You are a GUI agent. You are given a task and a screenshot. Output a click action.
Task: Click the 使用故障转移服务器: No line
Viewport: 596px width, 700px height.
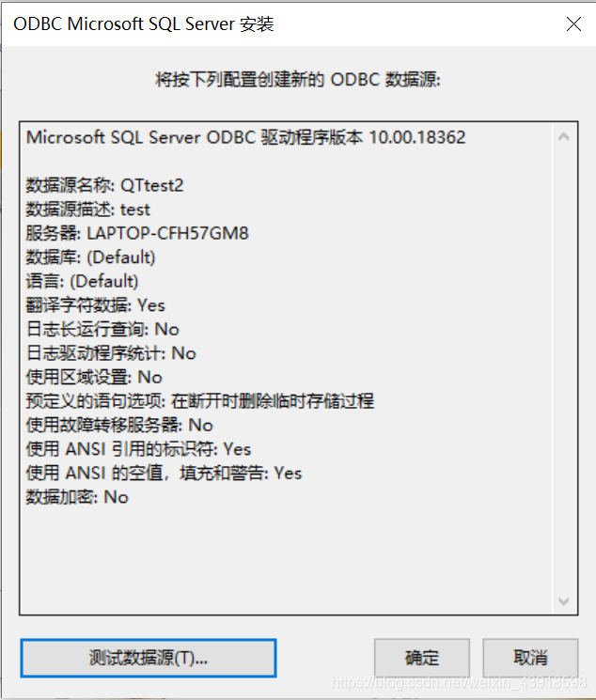pos(119,425)
